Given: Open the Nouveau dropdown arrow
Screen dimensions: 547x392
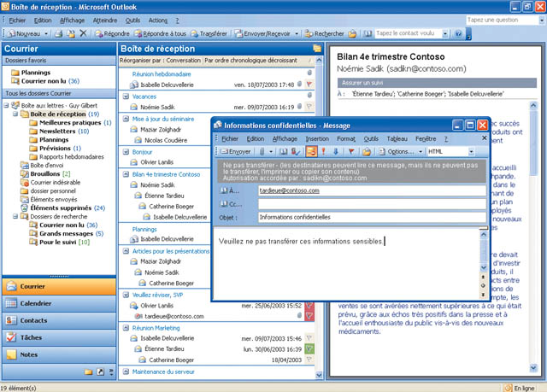Looking at the screenshot, I should point(46,34).
